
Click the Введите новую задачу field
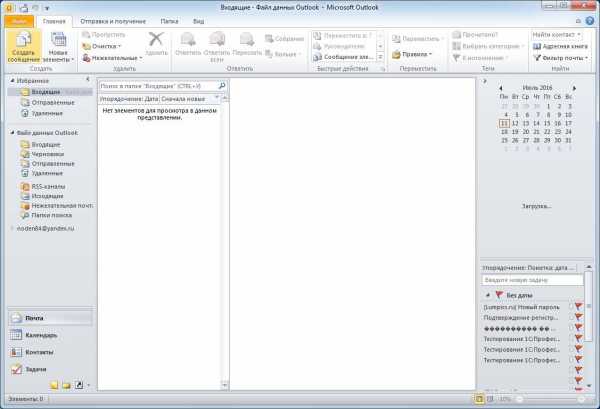pyautogui.click(x=532, y=280)
